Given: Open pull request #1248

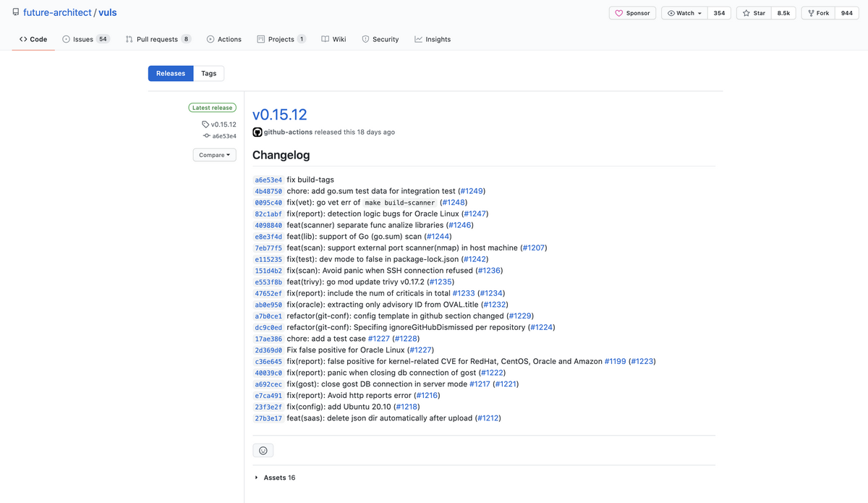Looking at the screenshot, I should pos(454,203).
